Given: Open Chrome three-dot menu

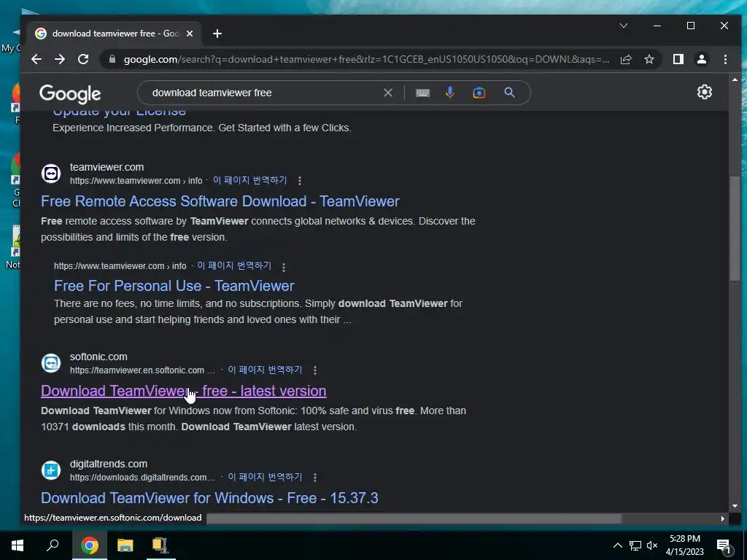Looking at the screenshot, I should [725, 59].
